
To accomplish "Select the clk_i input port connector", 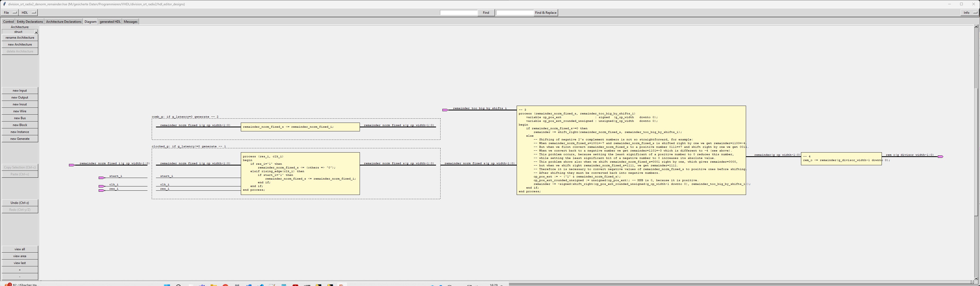I will pyautogui.click(x=101, y=186).
